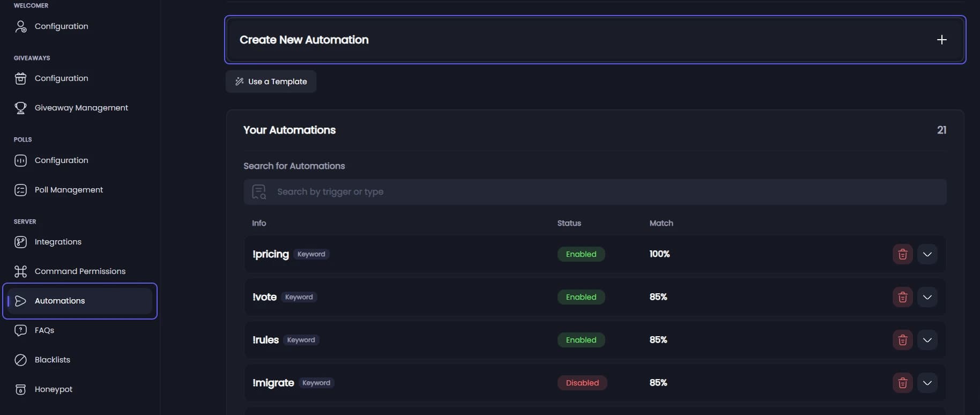Click the Automations play-arrow icon
The image size is (980, 415).
[x=20, y=301]
